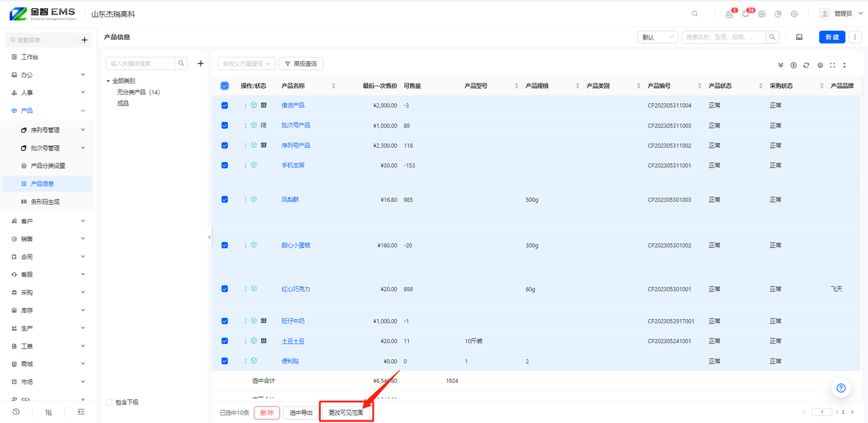868x423 pixels.
Task: Focus the product name search field
Action: [x=724, y=37]
